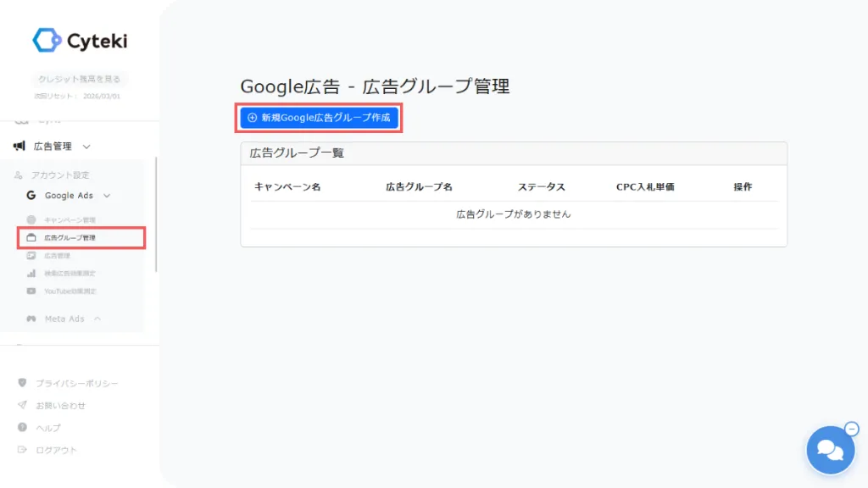This screenshot has height=488, width=868.
Task: Open the live chat bubble widget
Action: (x=830, y=450)
